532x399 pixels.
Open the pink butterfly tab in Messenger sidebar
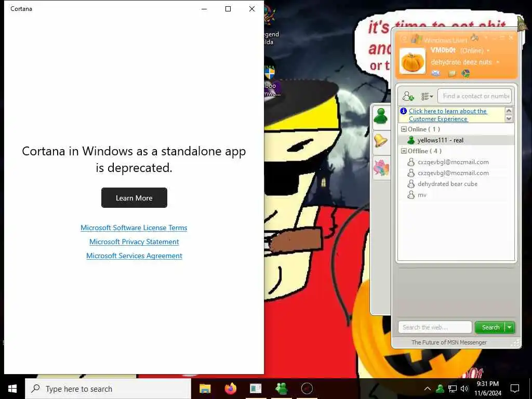click(x=381, y=168)
